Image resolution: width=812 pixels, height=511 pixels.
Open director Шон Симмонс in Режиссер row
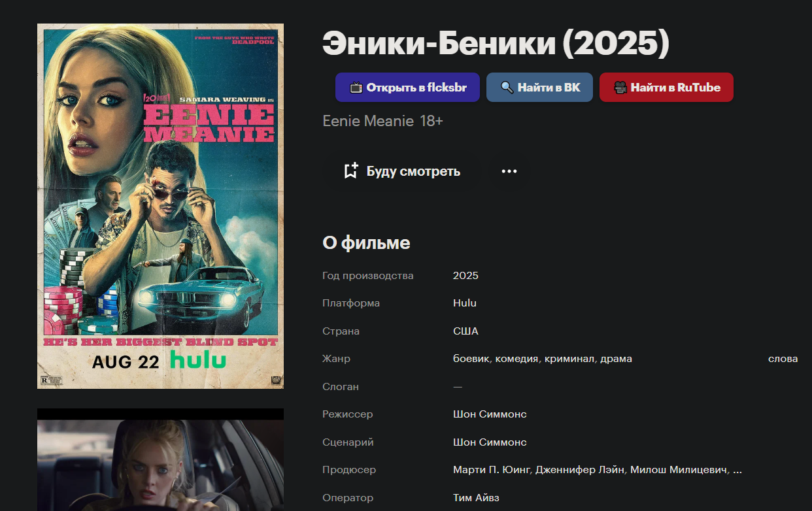coord(490,414)
